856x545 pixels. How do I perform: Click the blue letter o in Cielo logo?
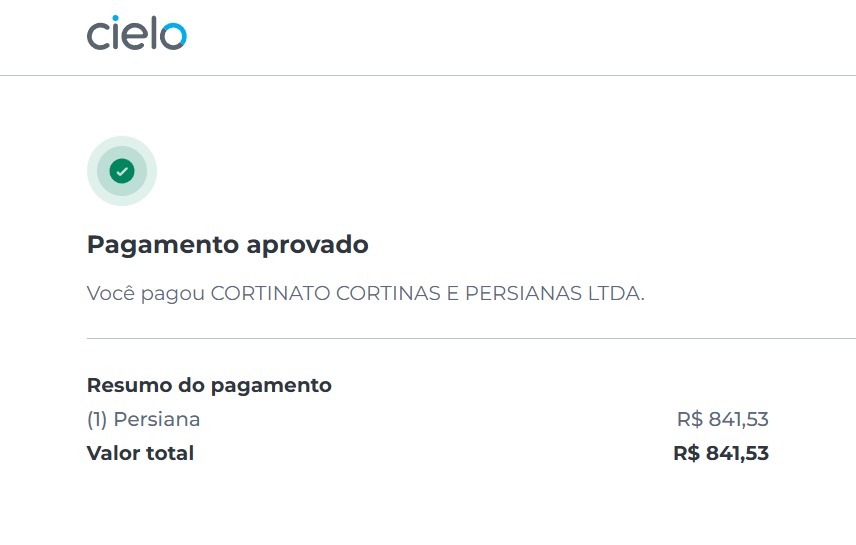click(x=174, y=36)
